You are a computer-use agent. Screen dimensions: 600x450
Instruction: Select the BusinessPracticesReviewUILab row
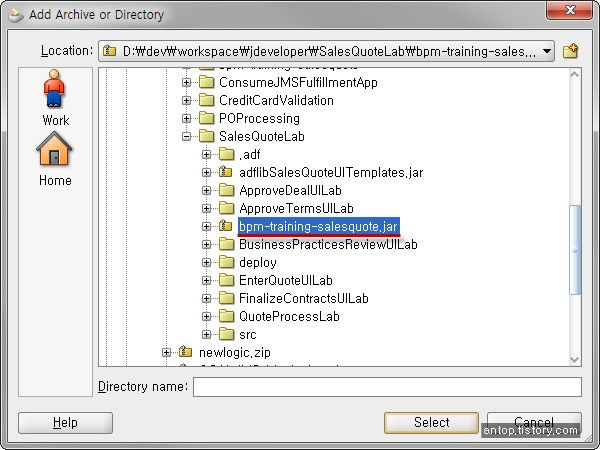pyautogui.click(x=328, y=244)
